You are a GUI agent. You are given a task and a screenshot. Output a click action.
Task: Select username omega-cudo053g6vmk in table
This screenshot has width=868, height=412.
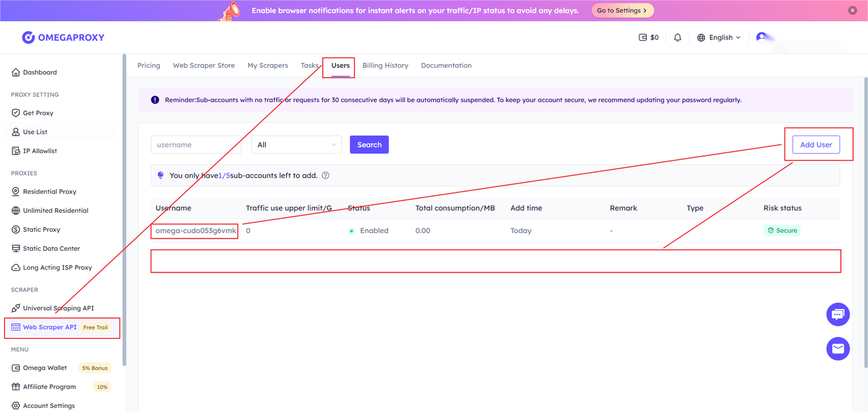[x=195, y=231]
